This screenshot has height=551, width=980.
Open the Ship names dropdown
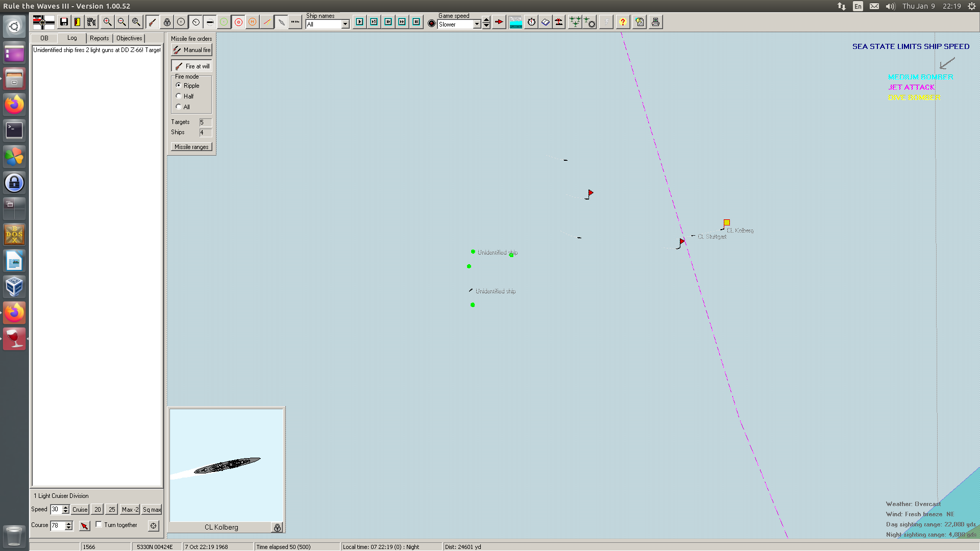tap(345, 24)
